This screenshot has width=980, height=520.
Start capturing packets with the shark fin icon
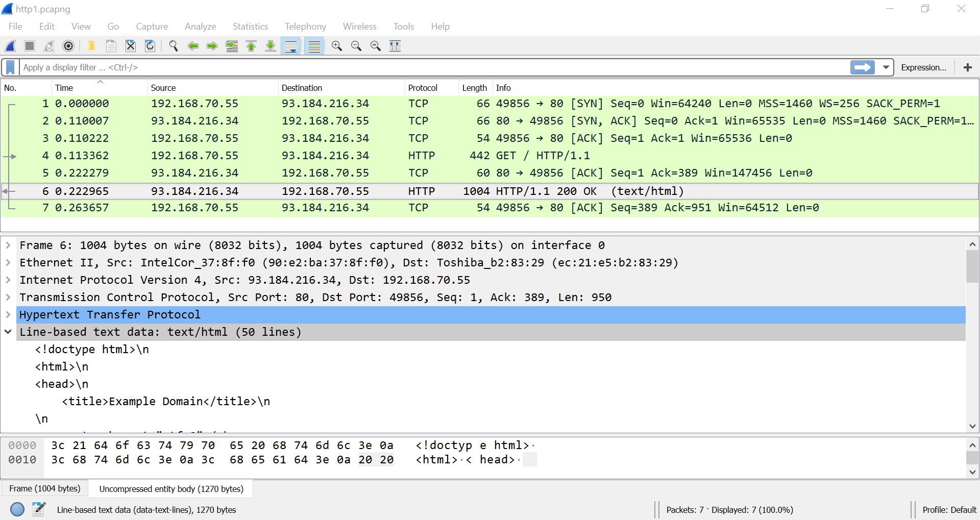[11, 46]
